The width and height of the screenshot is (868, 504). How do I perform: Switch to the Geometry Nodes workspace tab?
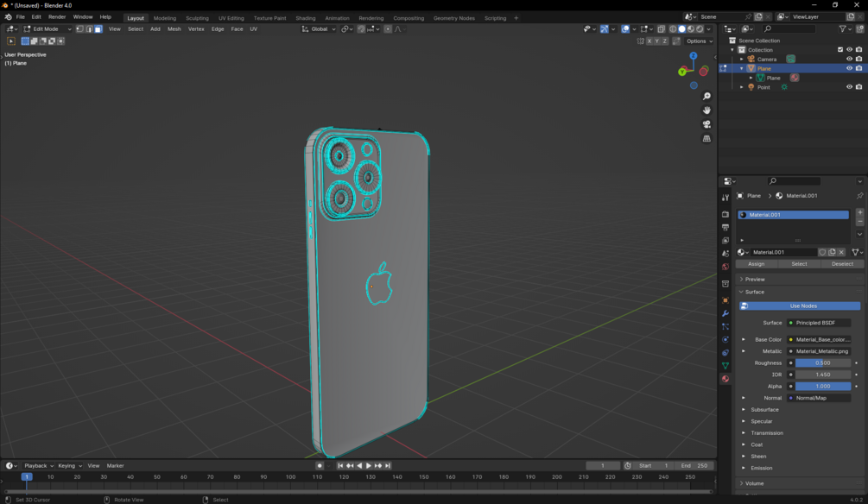point(454,18)
